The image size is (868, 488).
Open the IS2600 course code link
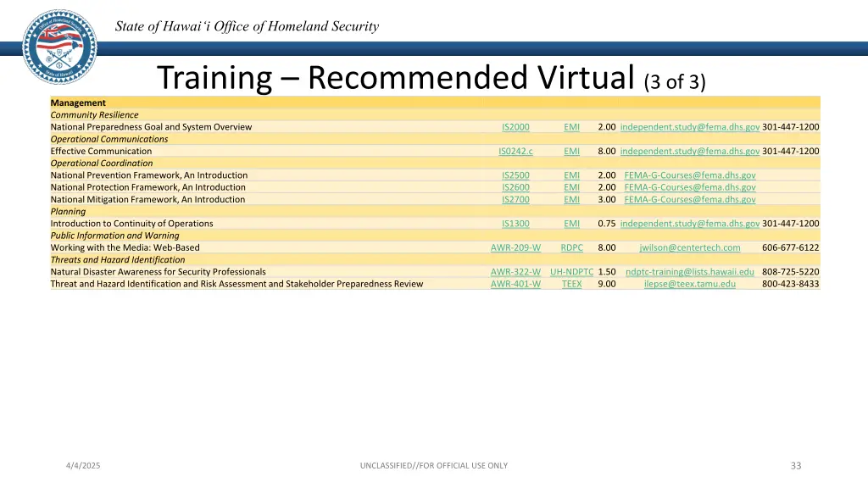point(515,187)
